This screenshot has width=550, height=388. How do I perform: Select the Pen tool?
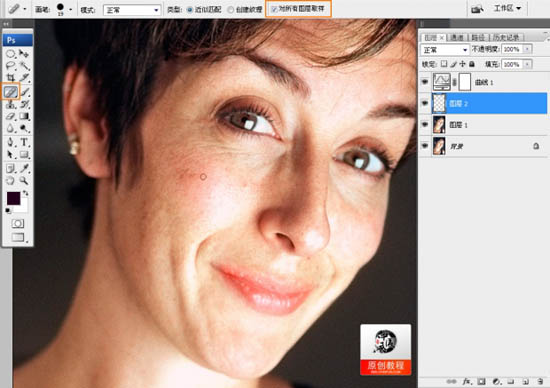(11, 142)
